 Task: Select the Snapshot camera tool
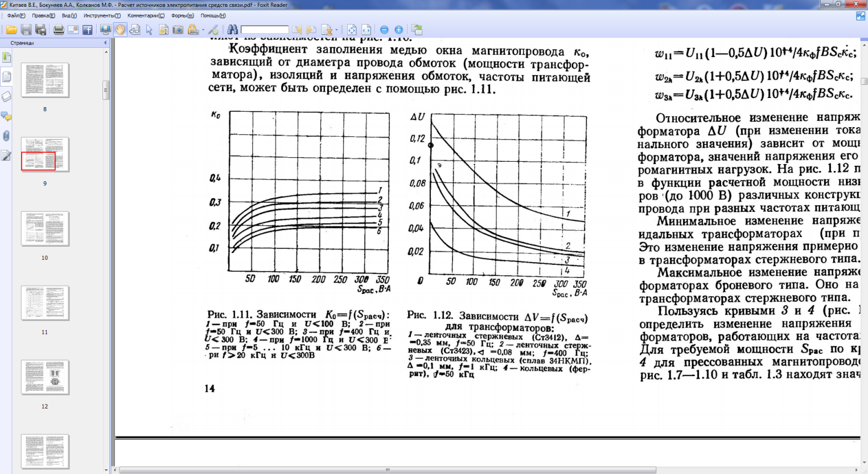(x=178, y=30)
